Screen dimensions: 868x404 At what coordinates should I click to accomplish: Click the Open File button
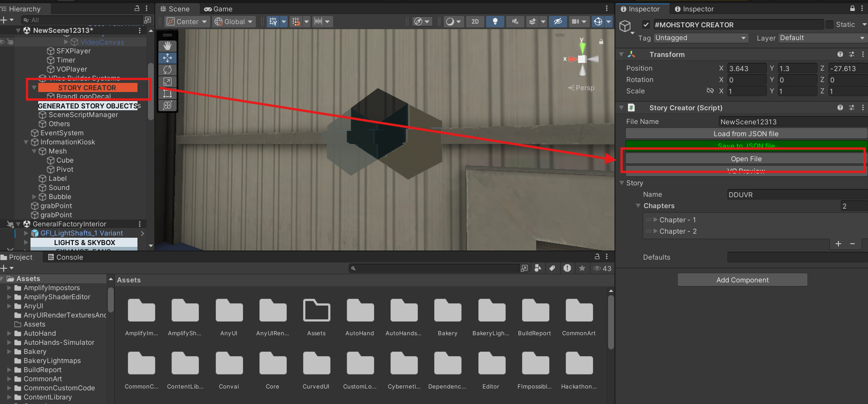(x=746, y=159)
